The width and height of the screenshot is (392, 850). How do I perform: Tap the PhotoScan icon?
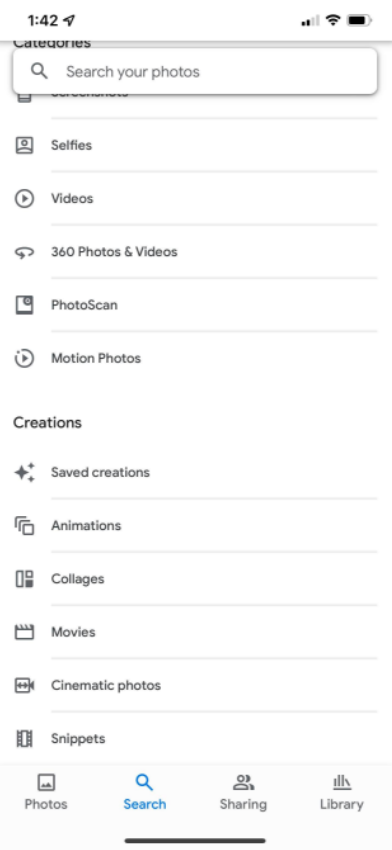click(24, 305)
